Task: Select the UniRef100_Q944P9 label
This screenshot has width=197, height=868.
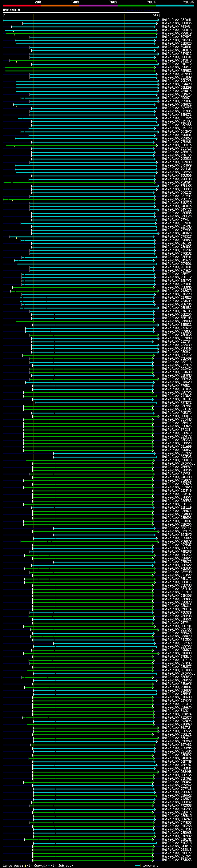Action: pyautogui.click(x=176, y=84)
